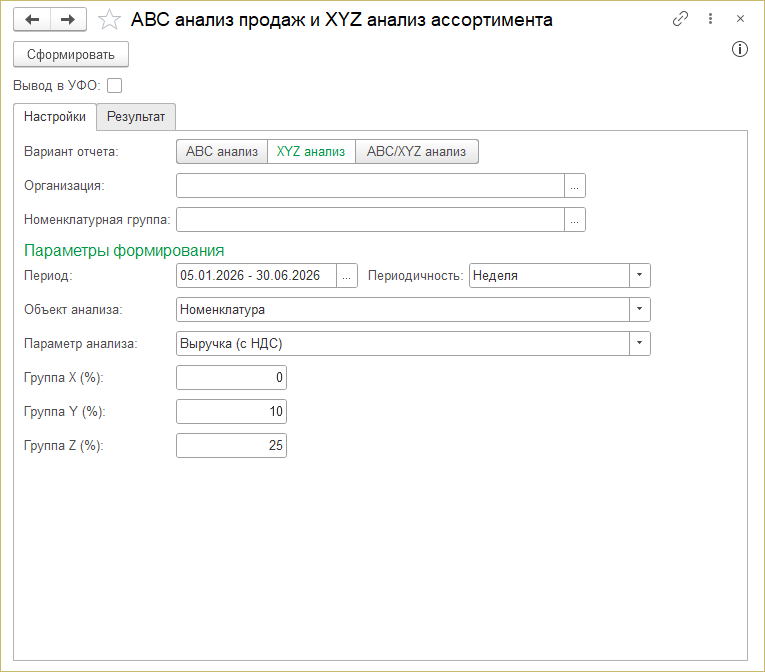Add report to favorites with star icon
765x672 pixels.
click(109, 20)
